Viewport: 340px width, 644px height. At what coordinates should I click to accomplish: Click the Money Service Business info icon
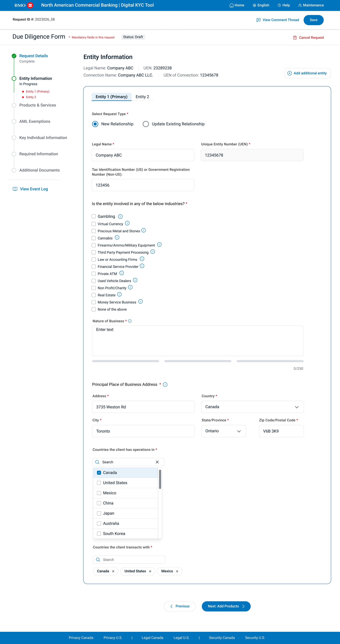tap(140, 301)
